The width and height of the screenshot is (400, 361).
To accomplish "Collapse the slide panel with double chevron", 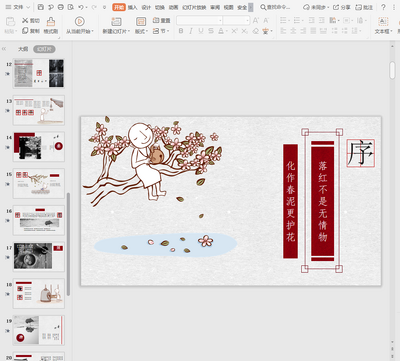I will pyautogui.click(x=4, y=49).
